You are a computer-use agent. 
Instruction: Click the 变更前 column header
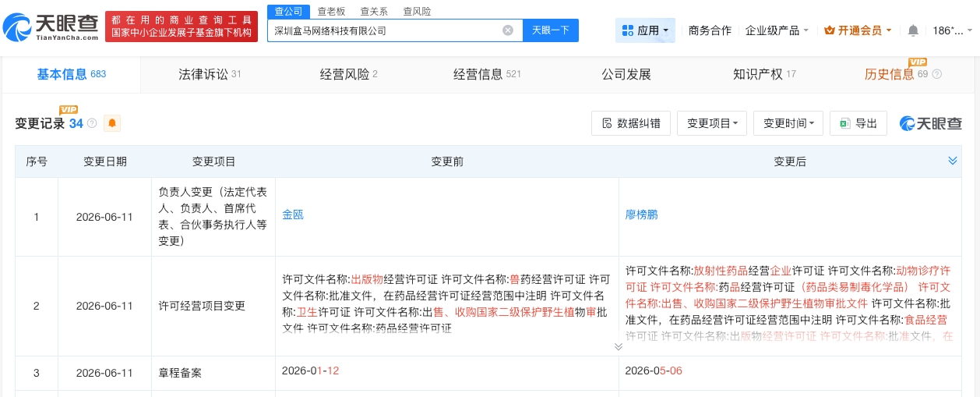coord(447,161)
